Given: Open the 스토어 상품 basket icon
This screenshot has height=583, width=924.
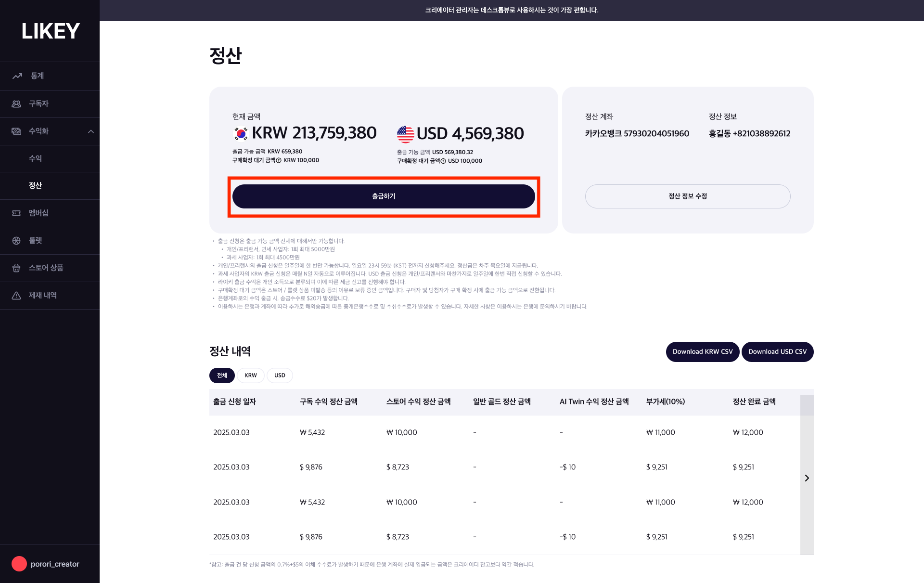Looking at the screenshot, I should (16, 268).
